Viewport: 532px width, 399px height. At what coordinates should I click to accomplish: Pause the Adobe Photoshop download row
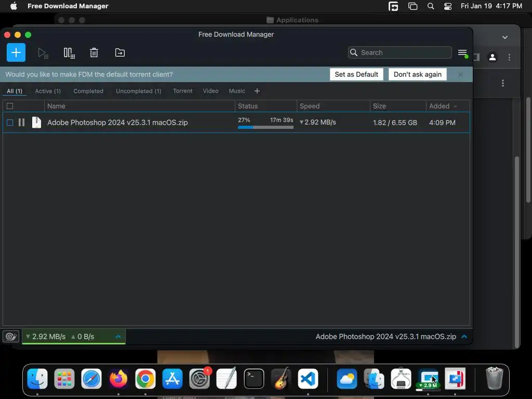[21, 123]
